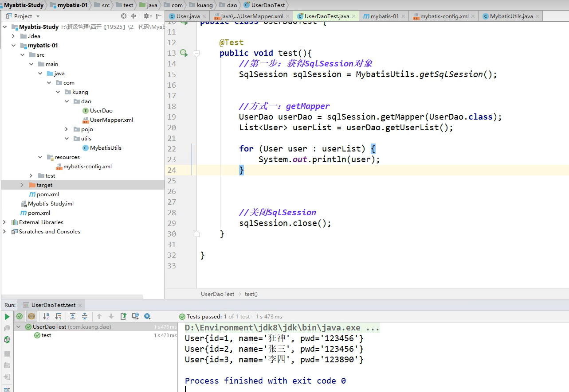Expand External Libraries node

(x=4, y=222)
